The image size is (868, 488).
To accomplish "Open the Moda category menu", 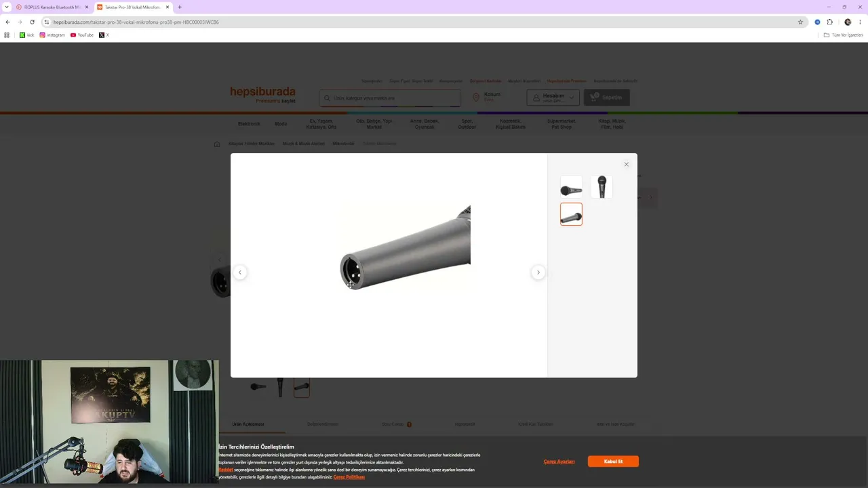I will click(281, 124).
